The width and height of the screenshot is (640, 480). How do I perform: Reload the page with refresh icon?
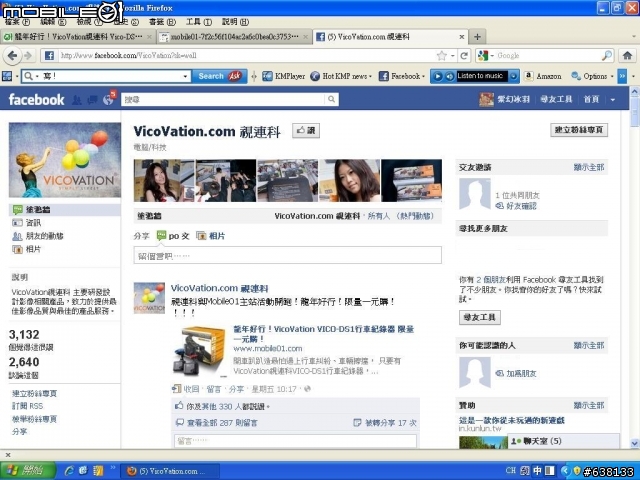click(x=464, y=56)
